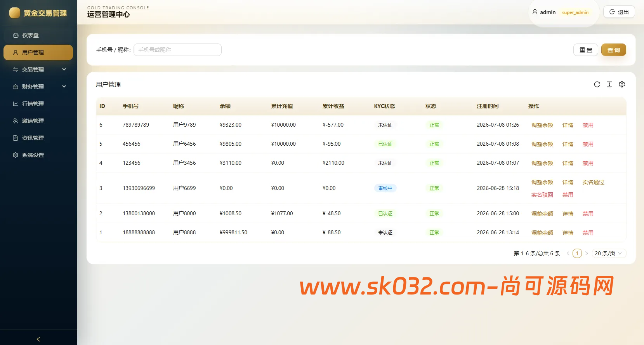Click the super_admin role tag
The width and height of the screenshot is (644, 345).
[x=575, y=12]
